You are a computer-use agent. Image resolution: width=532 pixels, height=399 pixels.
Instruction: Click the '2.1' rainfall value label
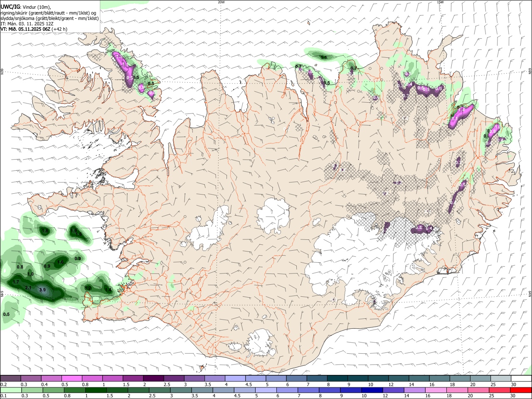point(28,288)
